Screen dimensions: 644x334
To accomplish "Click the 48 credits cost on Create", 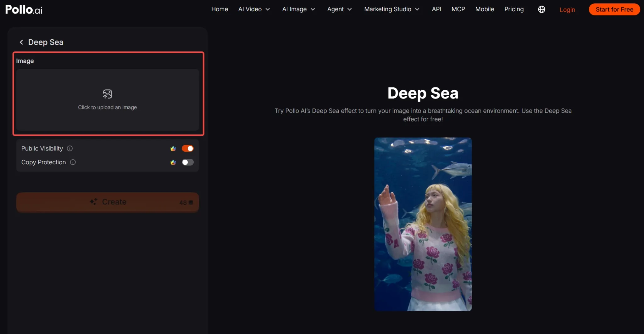I will [186, 202].
